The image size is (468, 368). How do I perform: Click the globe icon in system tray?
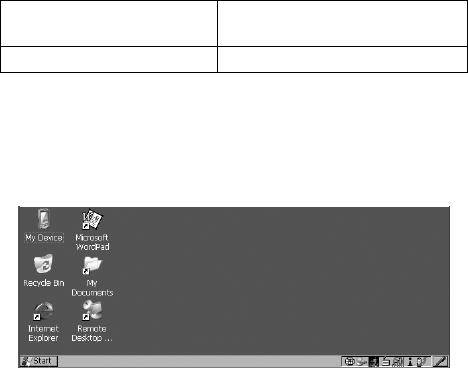click(x=350, y=362)
